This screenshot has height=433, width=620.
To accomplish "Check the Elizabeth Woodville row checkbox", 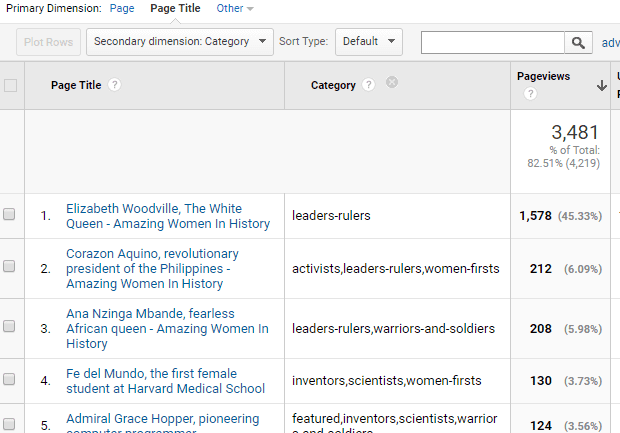I will coord(10,214).
